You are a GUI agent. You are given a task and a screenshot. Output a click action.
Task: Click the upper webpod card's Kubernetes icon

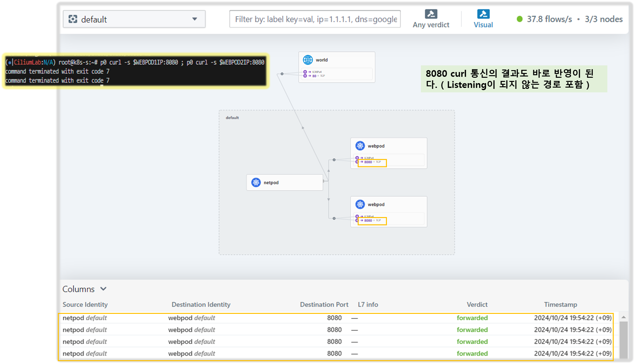[x=360, y=146]
